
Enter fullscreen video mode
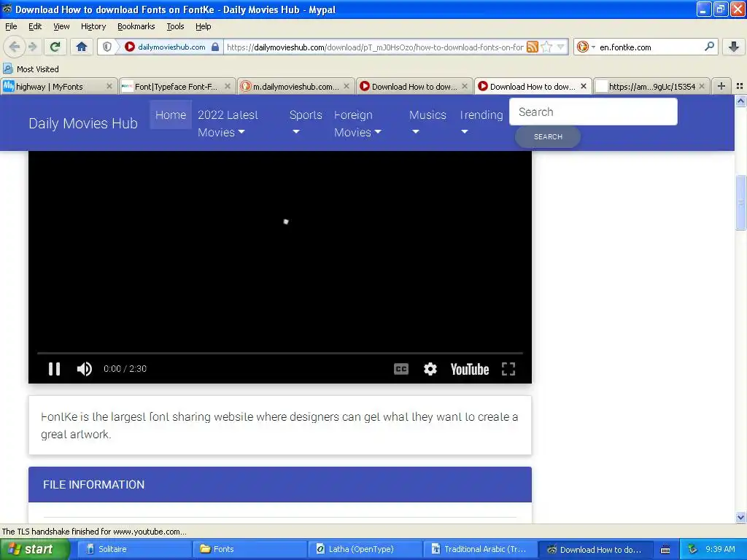coord(508,369)
